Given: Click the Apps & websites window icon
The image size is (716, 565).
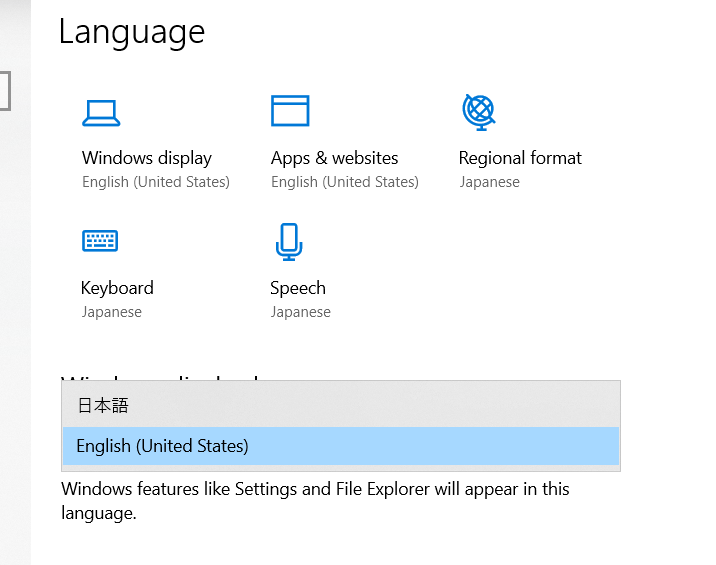Looking at the screenshot, I should point(290,111).
